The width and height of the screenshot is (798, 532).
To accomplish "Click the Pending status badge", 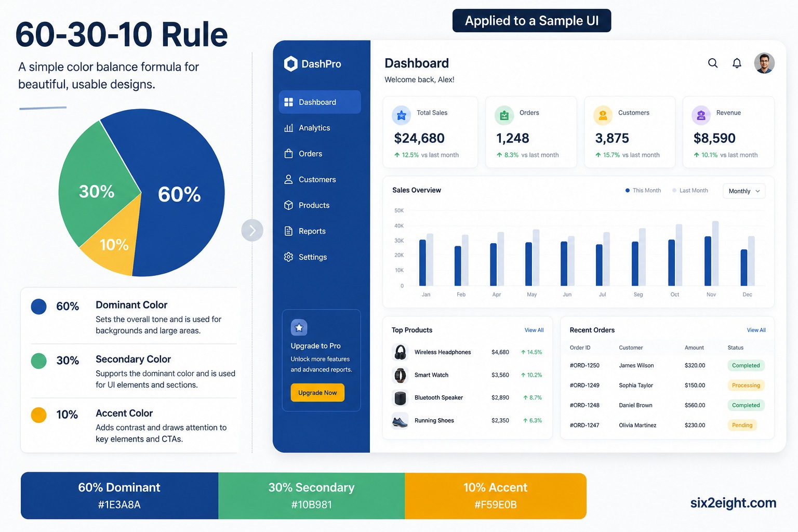I will tap(742, 425).
